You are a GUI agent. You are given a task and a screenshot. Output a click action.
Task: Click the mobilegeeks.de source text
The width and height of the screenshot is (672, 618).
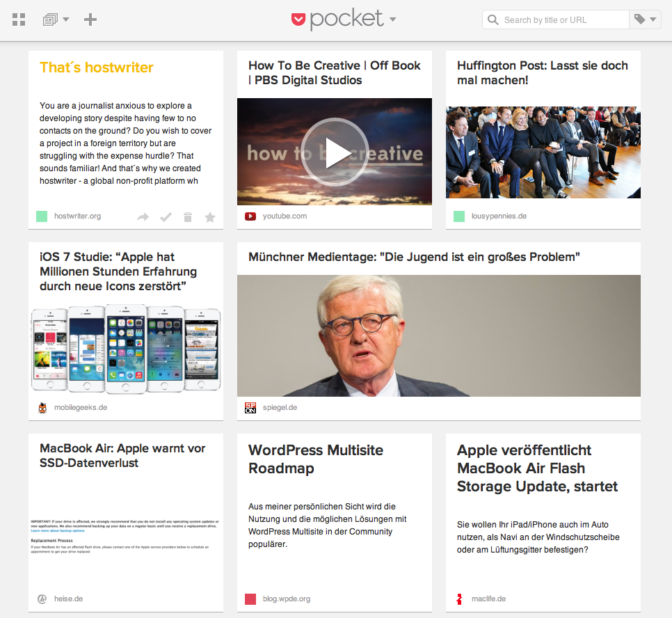tap(81, 407)
